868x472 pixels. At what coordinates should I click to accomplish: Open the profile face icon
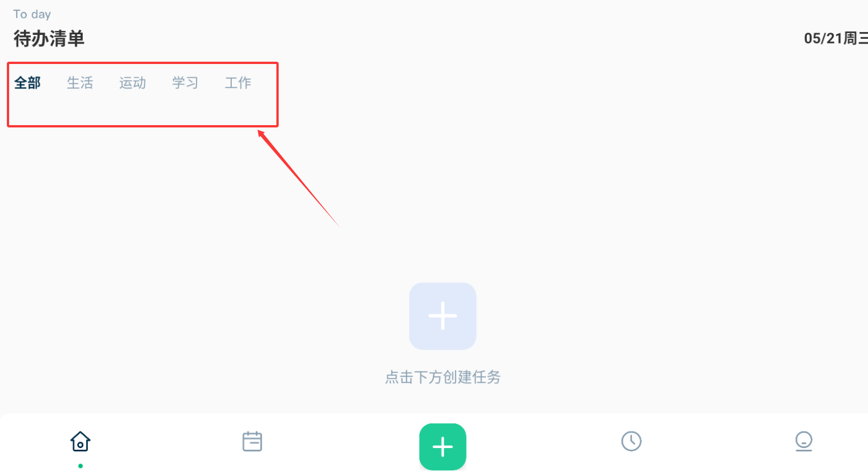(x=803, y=441)
